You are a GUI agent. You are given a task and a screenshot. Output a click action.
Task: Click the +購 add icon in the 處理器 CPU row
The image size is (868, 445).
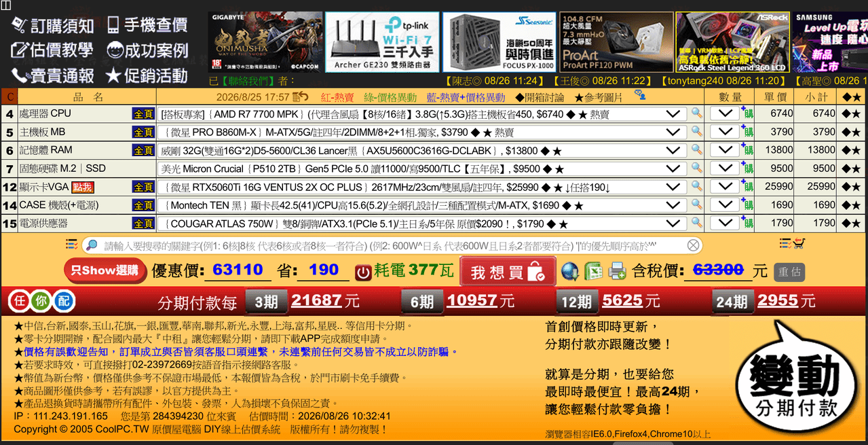(747, 113)
